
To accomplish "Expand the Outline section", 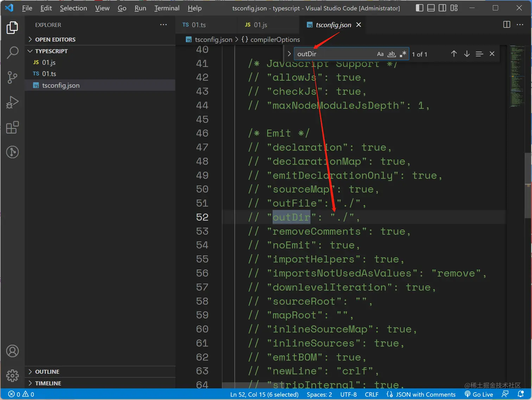I will [x=100, y=371].
